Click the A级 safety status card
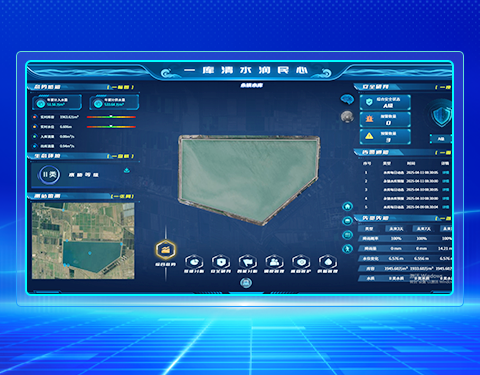The image size is (480, 375). tap(385, 102)
